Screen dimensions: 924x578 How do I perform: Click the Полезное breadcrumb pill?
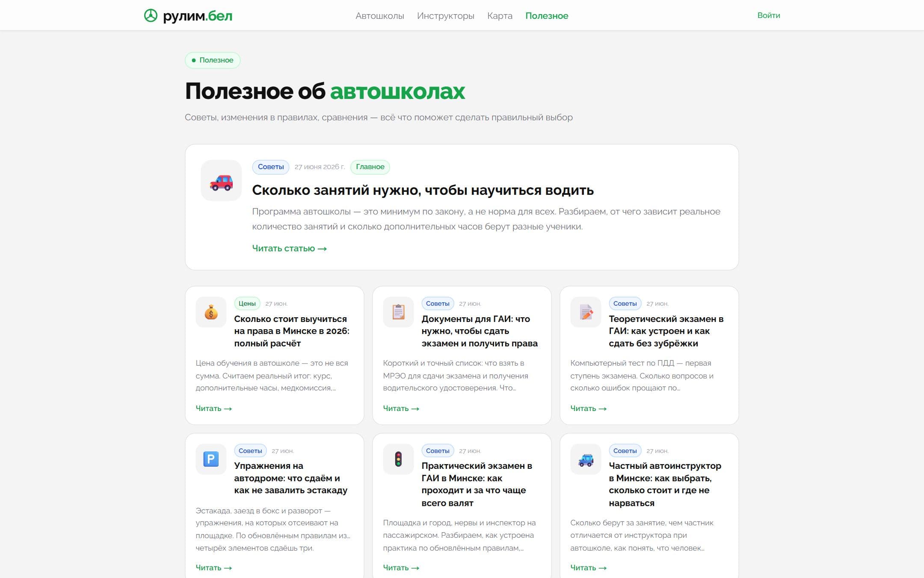(x=213, y=60)
